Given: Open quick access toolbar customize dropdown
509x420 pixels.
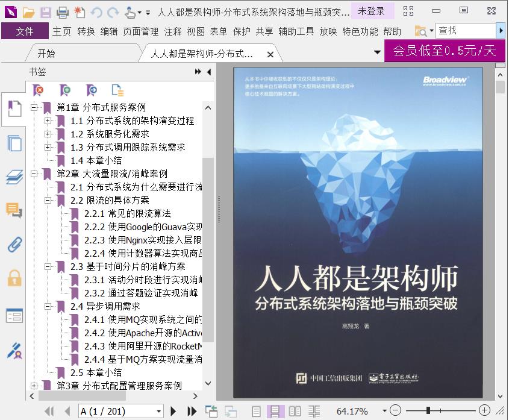Looking at the screenshot, I should 148,13.
